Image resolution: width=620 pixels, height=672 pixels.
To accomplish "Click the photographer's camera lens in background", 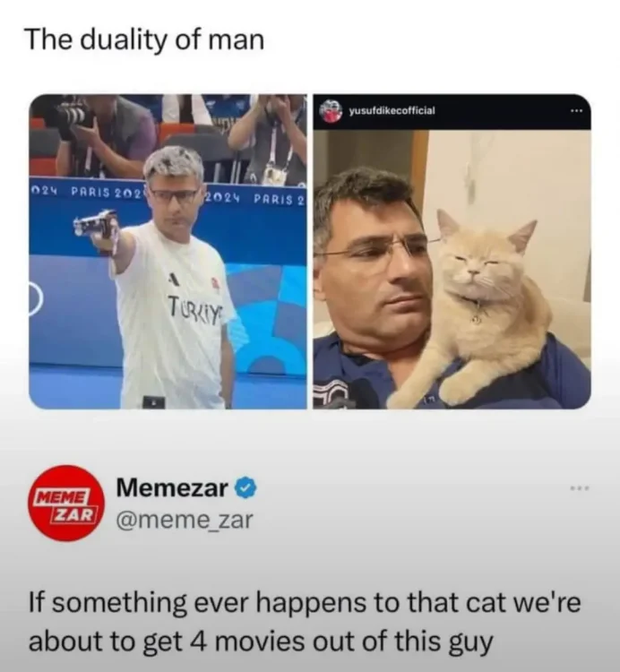I will pos(73,115).
